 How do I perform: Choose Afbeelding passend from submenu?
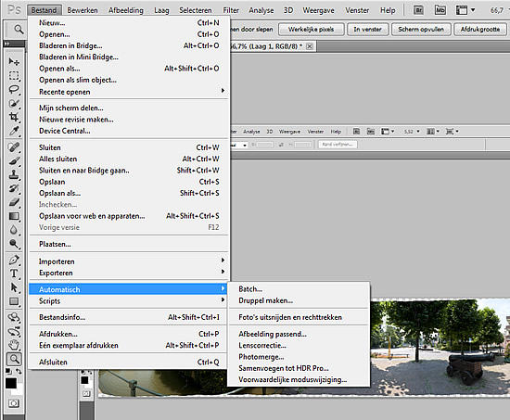(299, 334)
